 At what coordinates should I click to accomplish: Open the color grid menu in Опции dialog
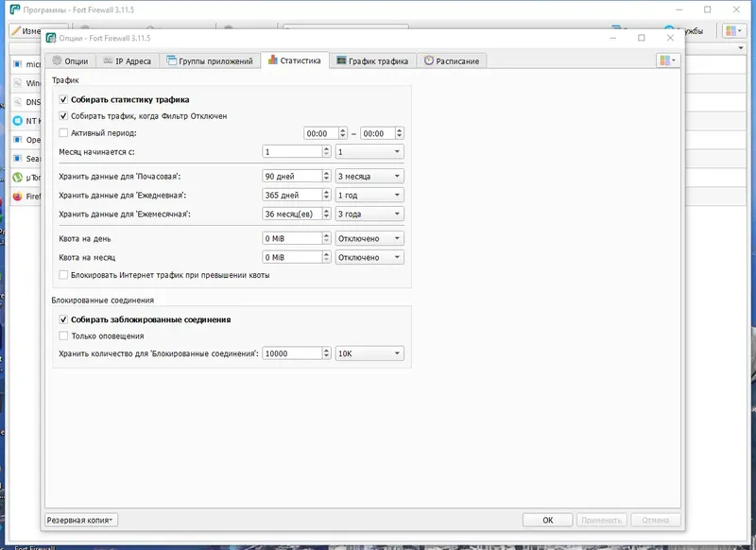668,60
